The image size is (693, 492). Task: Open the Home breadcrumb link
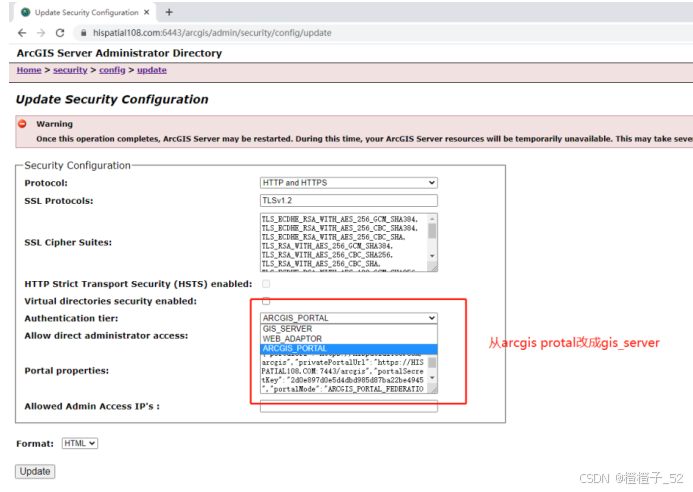pyautogui.click(x=29, y=70)
